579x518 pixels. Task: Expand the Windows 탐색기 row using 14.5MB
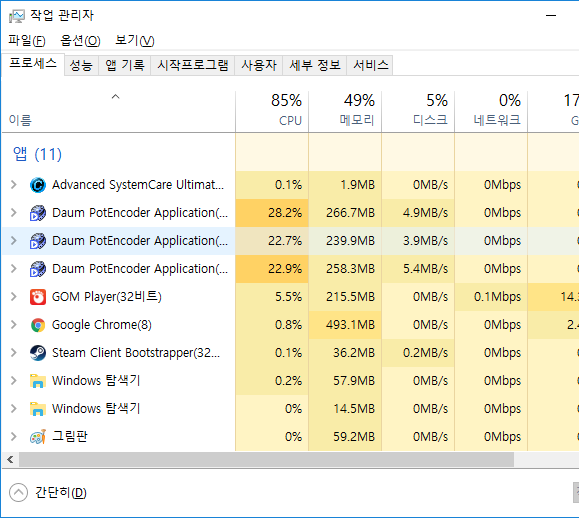[14, 409]
